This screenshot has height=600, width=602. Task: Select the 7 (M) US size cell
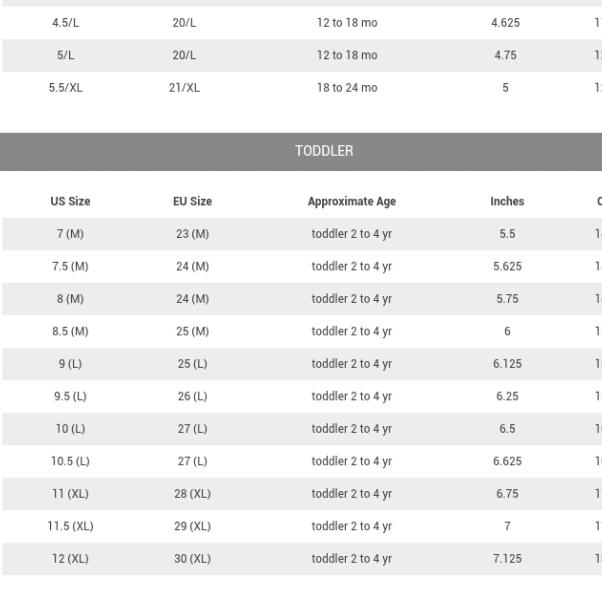(x=70, y=234)
